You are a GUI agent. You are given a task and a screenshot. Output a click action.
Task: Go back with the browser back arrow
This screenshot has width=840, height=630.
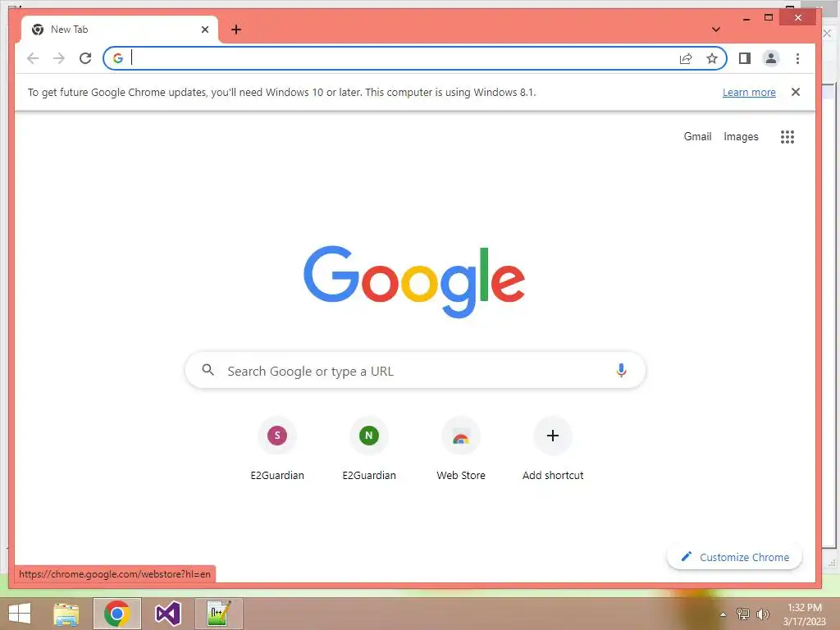pos(33,58)
